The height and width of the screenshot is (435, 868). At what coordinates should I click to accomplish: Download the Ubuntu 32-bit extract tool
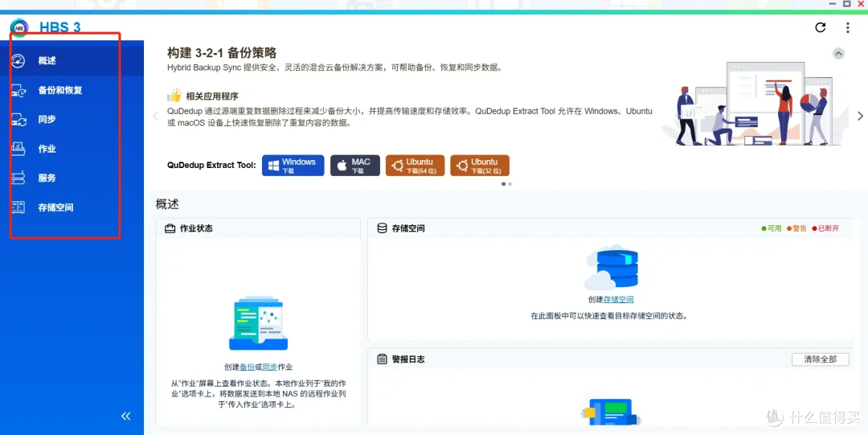(x=479, y=166)
